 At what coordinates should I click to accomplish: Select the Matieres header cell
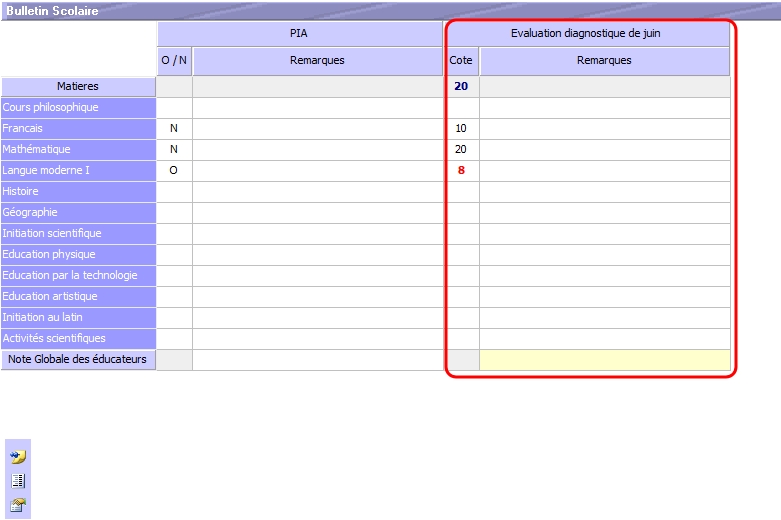(78, 87)
